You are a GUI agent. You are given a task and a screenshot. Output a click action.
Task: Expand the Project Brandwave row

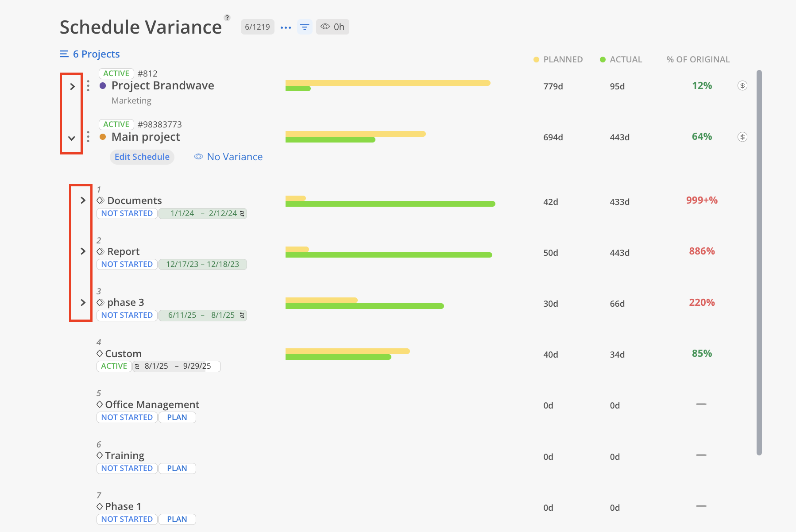pos(72,87)
